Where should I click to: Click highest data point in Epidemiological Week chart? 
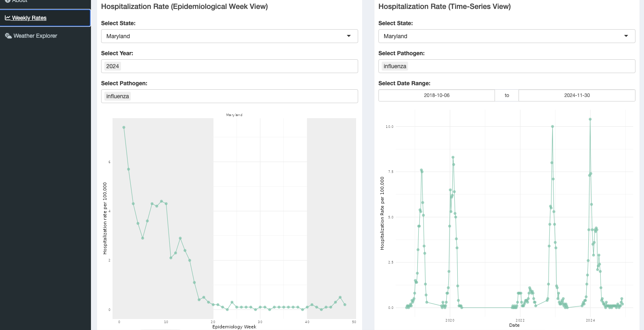pyautogui.click(x=124, y=127)
